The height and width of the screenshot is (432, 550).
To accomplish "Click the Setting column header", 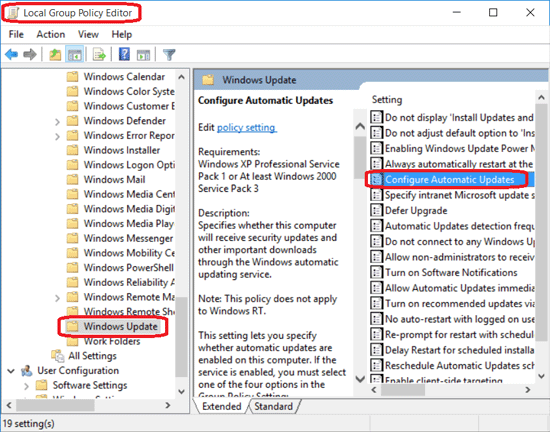I will point(387,100).
